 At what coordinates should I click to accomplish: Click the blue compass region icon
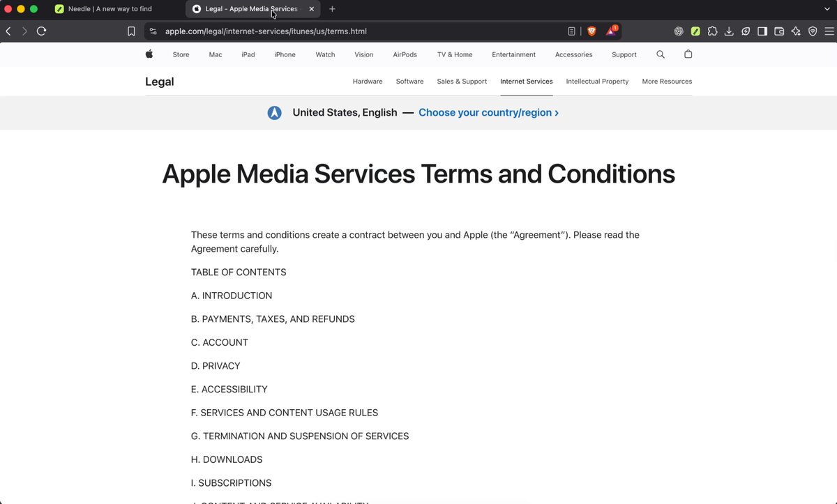[x=275, y=113]
